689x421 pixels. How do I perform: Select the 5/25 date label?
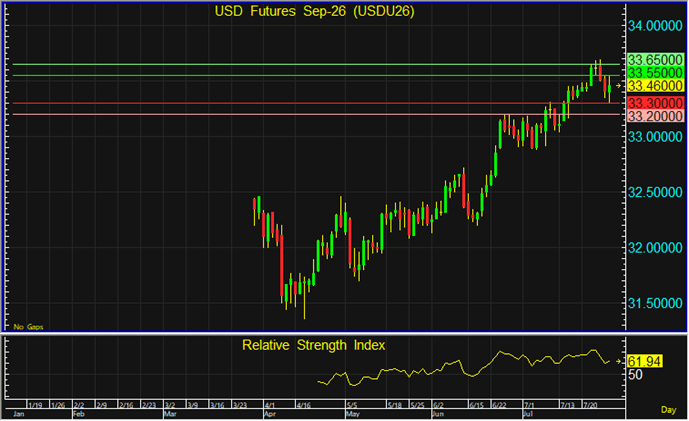[x=417, y=405]
